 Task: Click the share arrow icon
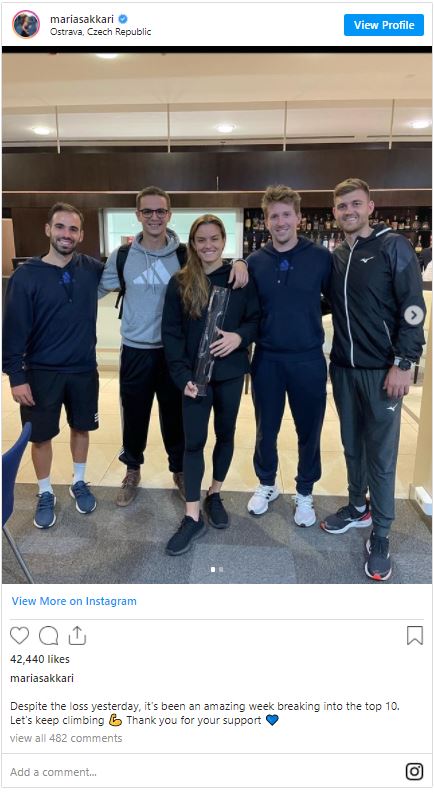click(x=77, y=635)
